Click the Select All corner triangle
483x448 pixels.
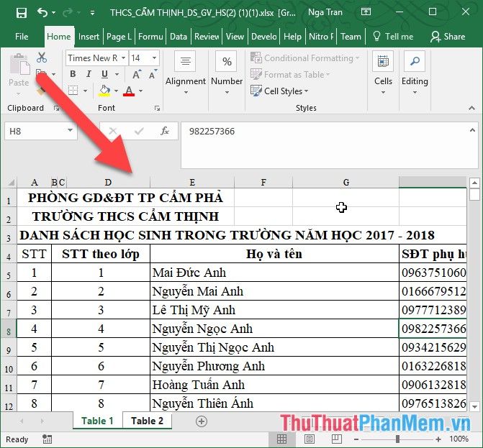pyautogui.click(x=11, y=183)
